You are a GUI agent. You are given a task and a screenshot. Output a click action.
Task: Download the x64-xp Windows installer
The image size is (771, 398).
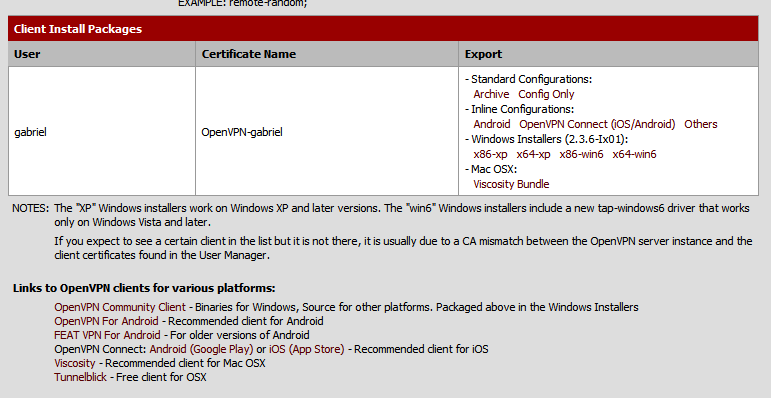(x=533, y=154)
